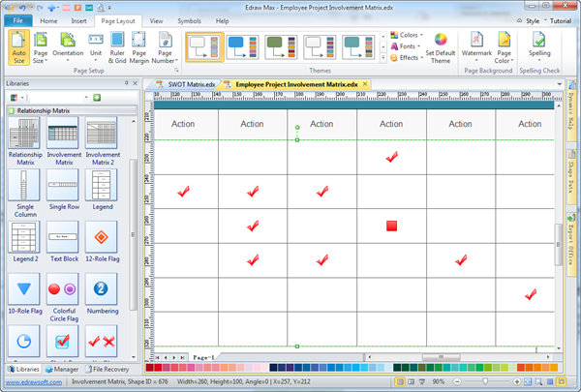
Task: Switch to the Symbols ribbon tab
Action: click(x=189, y=21)
